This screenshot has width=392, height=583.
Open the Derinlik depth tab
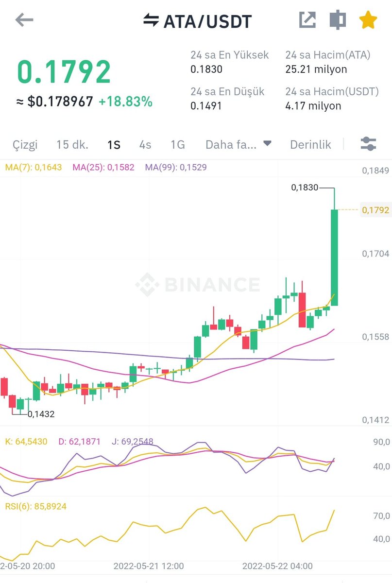(x=310, y=144)
